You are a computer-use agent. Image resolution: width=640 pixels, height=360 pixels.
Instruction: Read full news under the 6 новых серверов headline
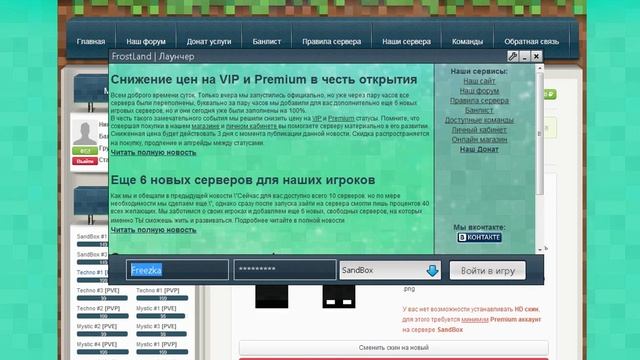(153, 230)
